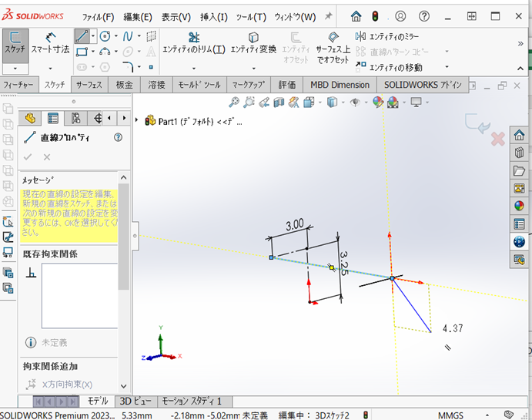Switch to the PropertyManager panel tab
532x420 pixels.
coord(53,118)
